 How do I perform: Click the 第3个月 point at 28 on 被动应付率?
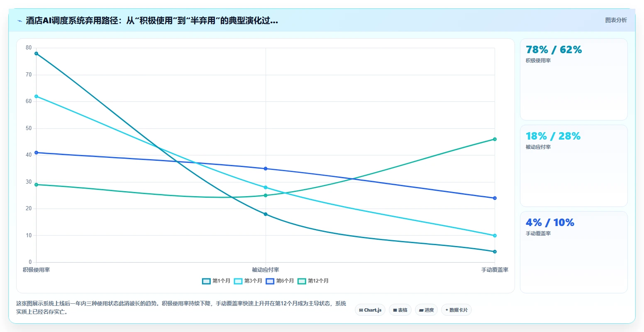[x=266, y=187]
